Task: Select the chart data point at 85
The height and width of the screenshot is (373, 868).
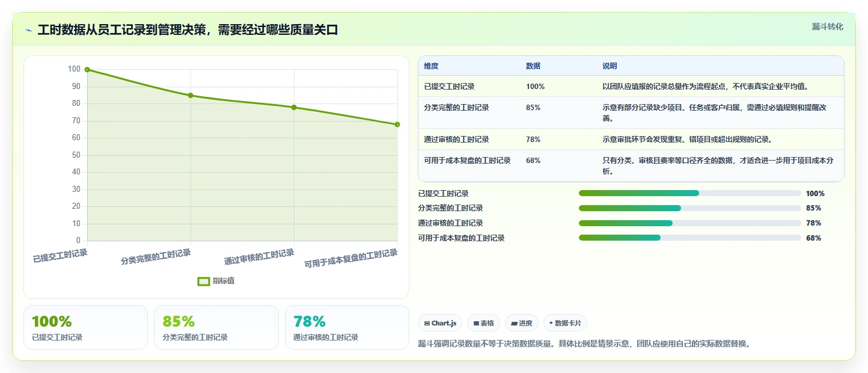Action: [x=191, y=96]
